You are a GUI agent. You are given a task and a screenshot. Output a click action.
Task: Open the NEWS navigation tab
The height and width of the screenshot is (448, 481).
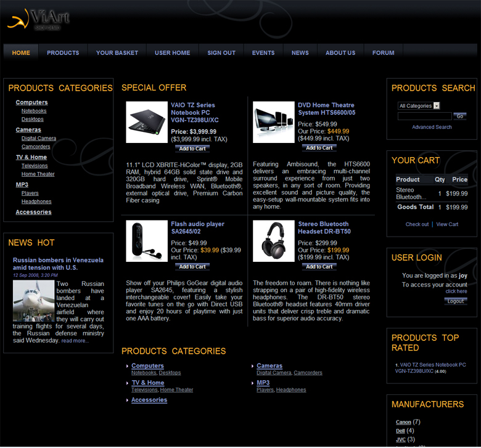click(x=300, y=53)
